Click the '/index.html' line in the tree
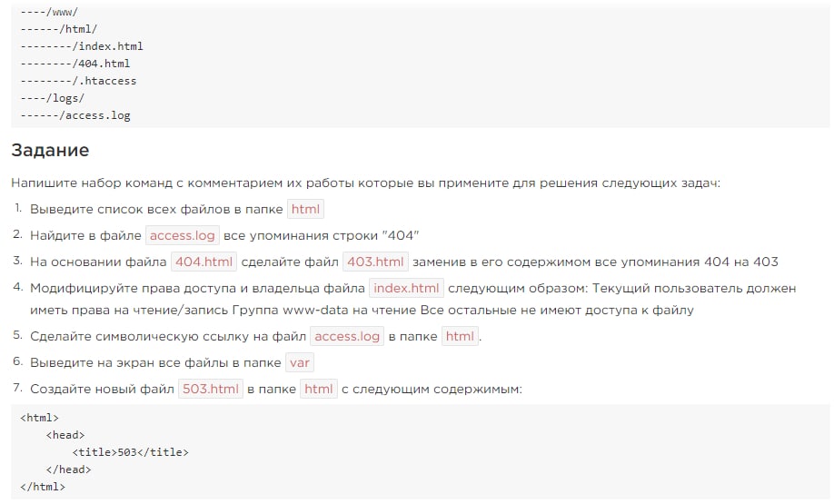 coord(82,46)
